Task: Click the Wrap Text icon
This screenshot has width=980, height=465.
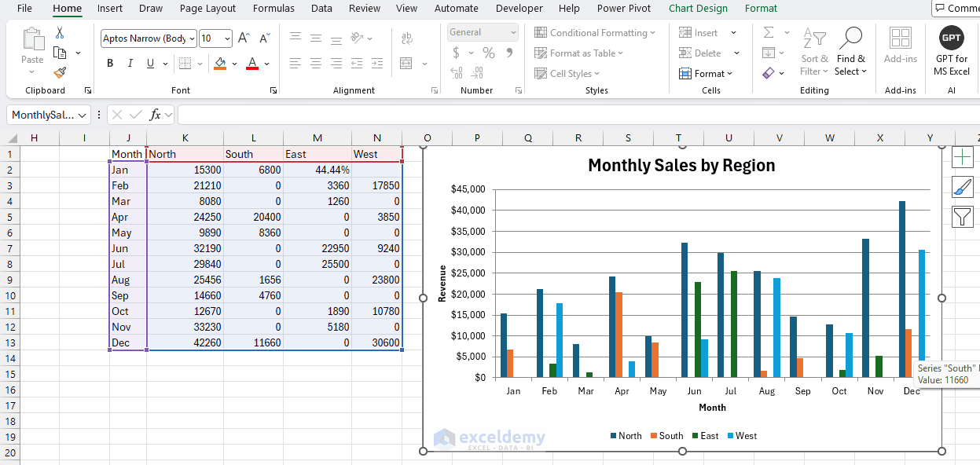Action: (x=407, y=38)
